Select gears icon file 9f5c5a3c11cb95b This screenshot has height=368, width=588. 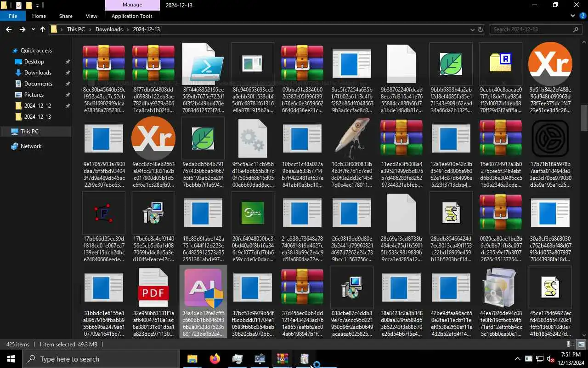(253, 153)
